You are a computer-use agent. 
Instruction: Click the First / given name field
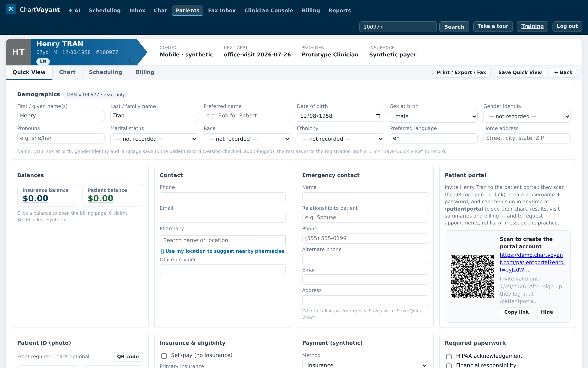(x=61, y=116)
